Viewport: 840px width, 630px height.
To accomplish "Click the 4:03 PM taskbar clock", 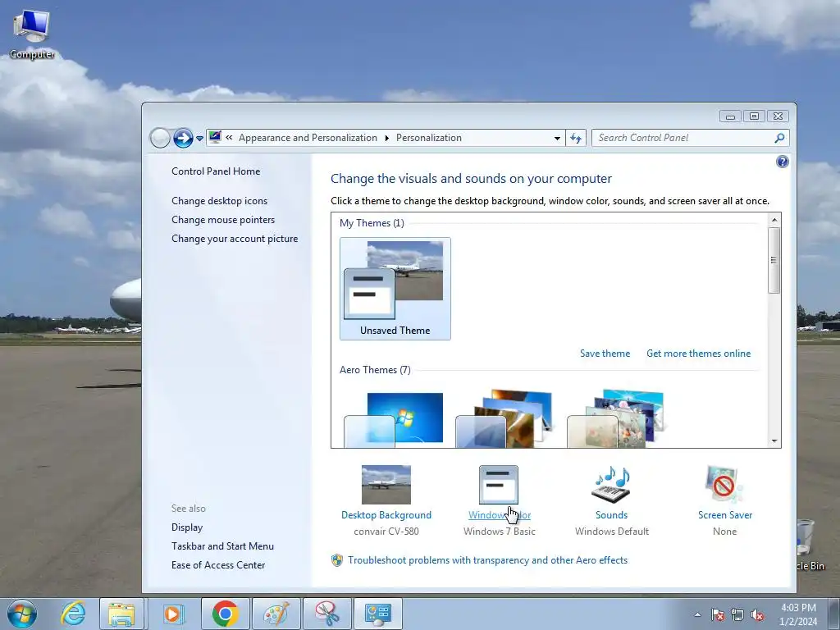I will pyautogui.click(x=798, y=614).
